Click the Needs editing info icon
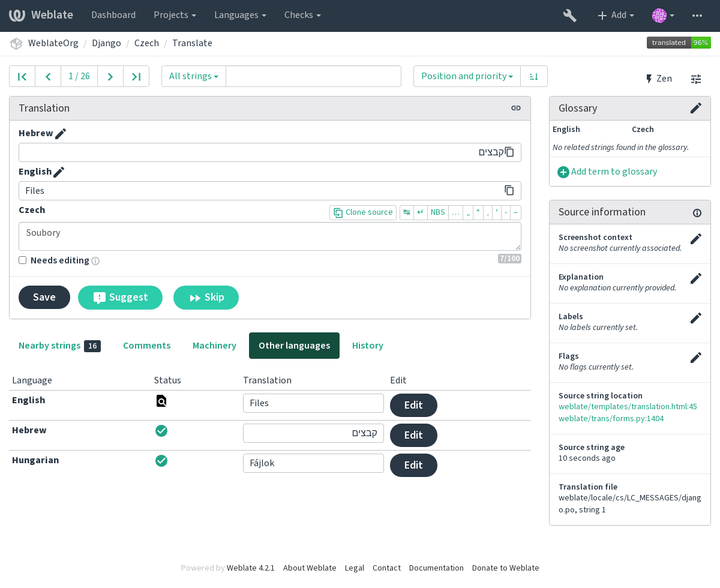The height and width of the screenshot is (588, 720). (x=95, y=261)
